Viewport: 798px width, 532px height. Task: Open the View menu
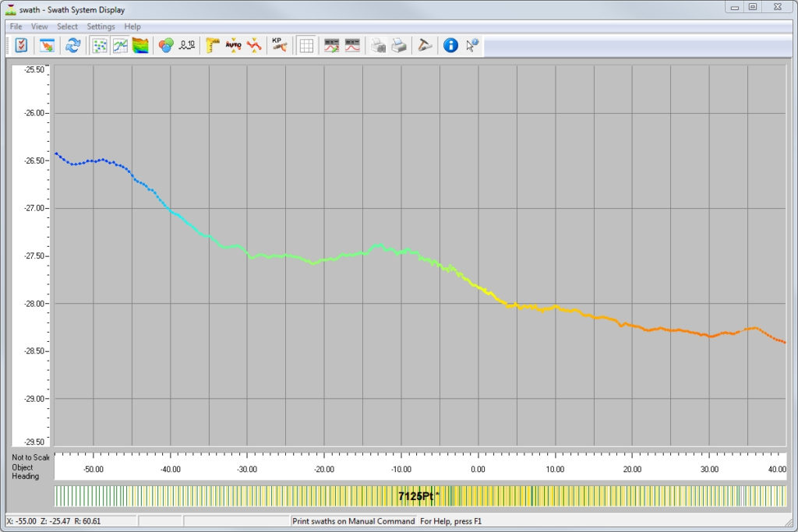coord(39,26)
